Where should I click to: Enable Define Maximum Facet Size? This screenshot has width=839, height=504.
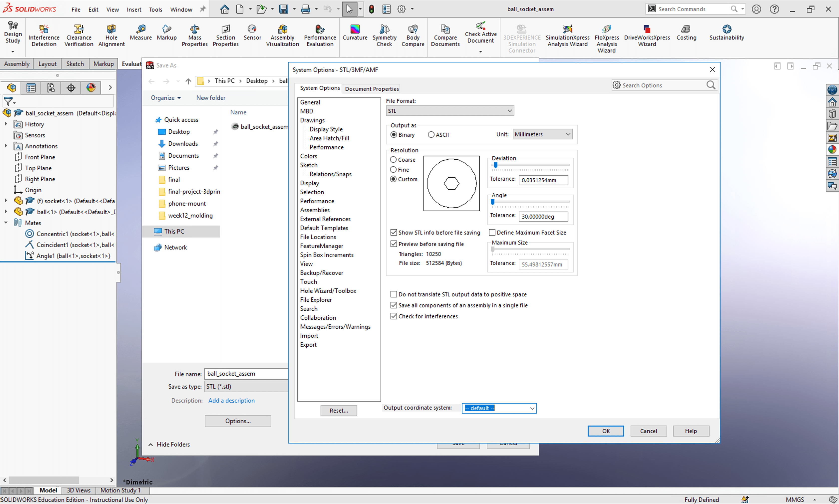492,232
